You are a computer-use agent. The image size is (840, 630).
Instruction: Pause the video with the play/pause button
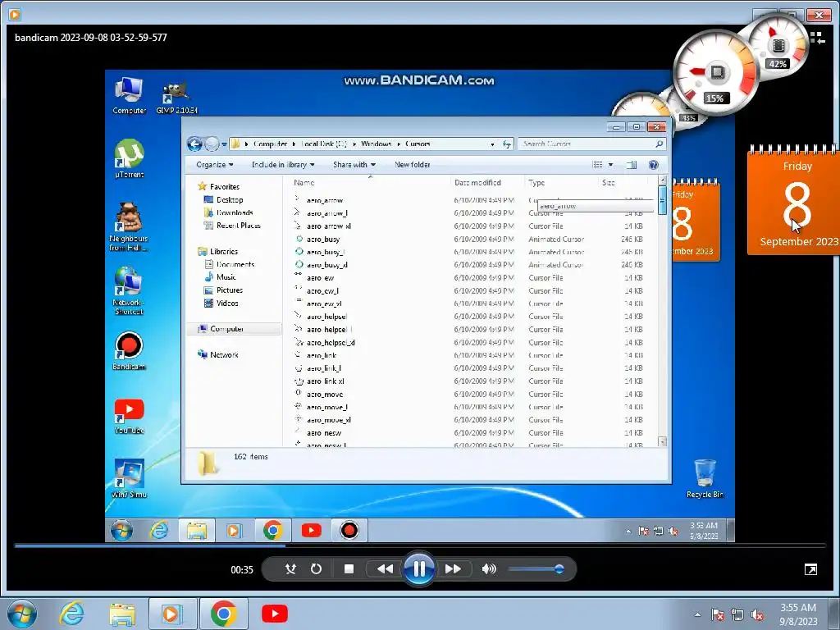(x=419, y=569)
